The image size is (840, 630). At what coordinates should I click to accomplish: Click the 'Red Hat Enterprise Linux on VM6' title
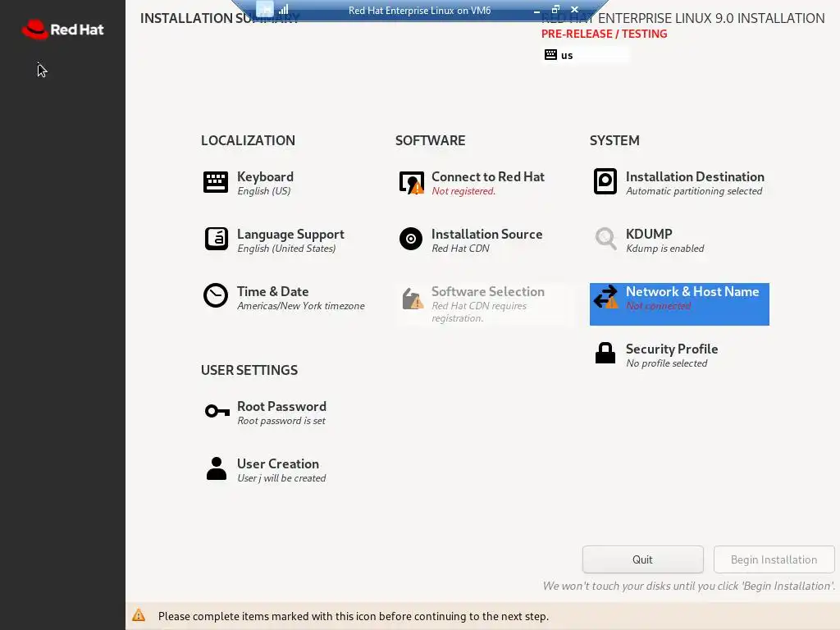tap(419, 10)
